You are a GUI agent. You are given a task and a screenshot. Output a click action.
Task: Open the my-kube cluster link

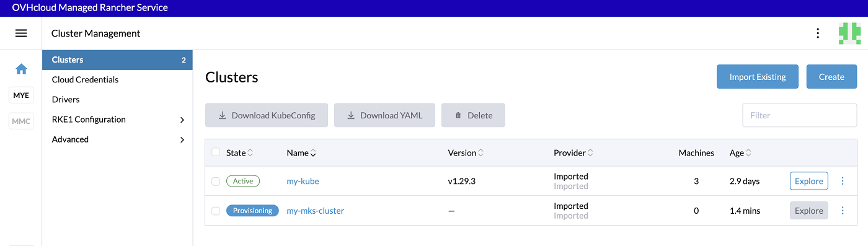[303, 182]
